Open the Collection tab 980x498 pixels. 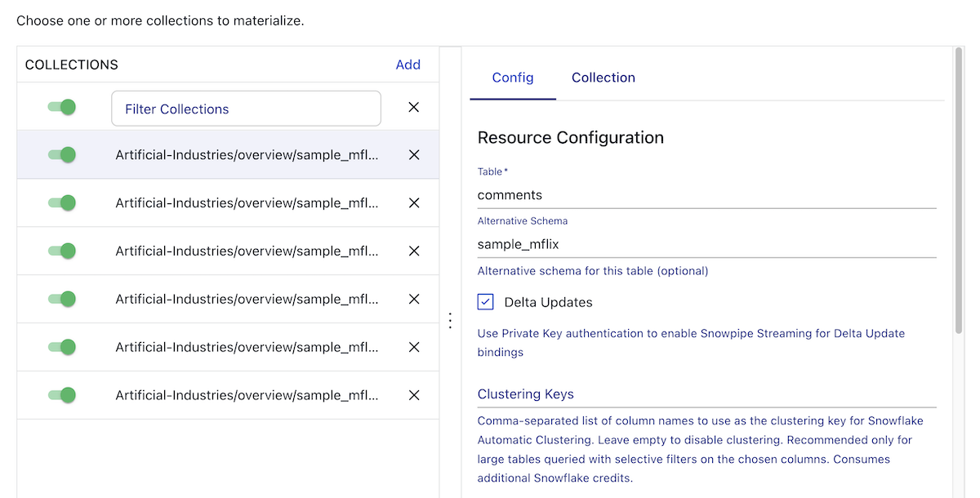click(604, 78)
